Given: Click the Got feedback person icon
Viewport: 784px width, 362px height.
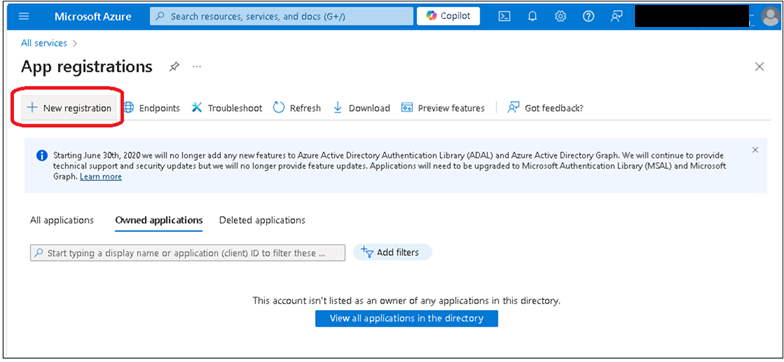Looking at the screenshot, I should 514,108.
